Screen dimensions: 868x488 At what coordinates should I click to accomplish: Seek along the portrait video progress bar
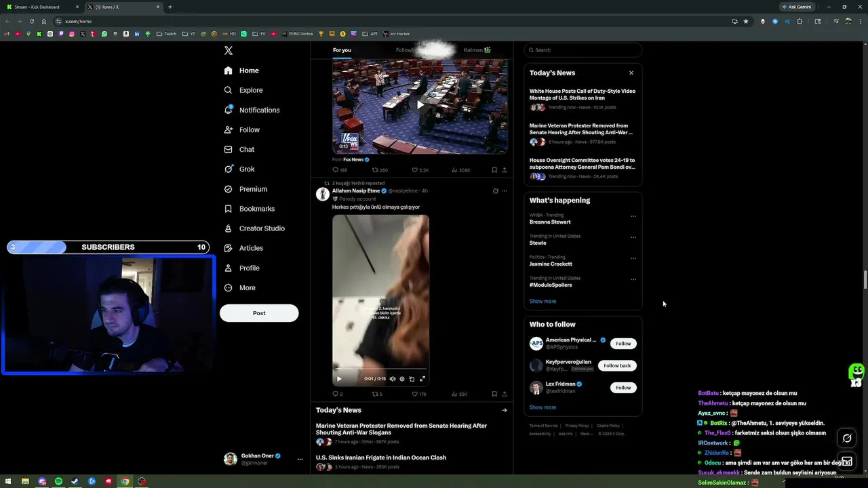pos(380,369)
